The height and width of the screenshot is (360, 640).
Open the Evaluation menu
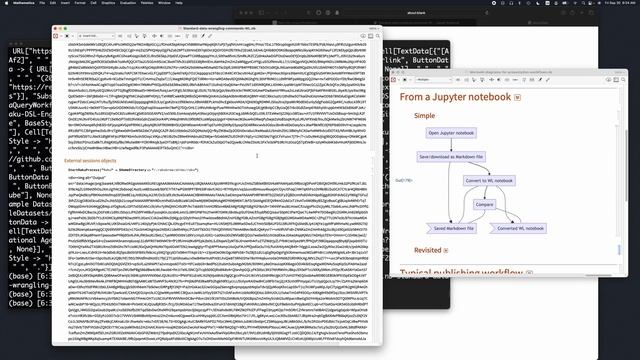(x=128, y=3)
